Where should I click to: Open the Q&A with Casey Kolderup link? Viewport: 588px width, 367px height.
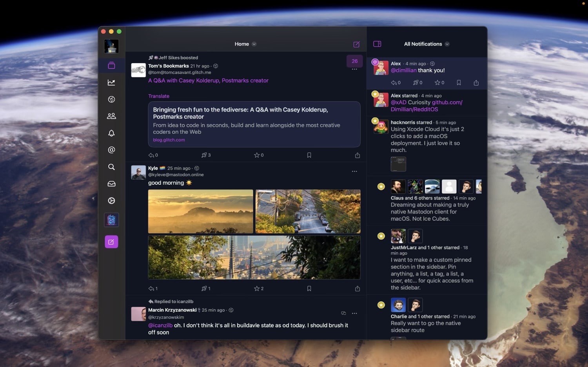tap(208, 80)
